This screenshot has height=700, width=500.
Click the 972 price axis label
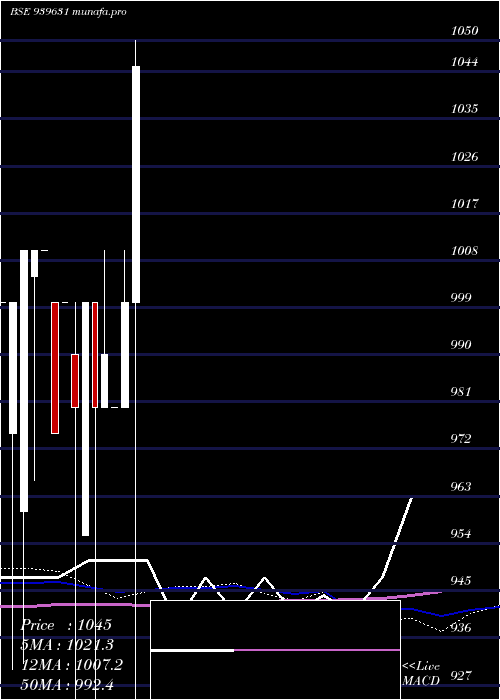461,439
